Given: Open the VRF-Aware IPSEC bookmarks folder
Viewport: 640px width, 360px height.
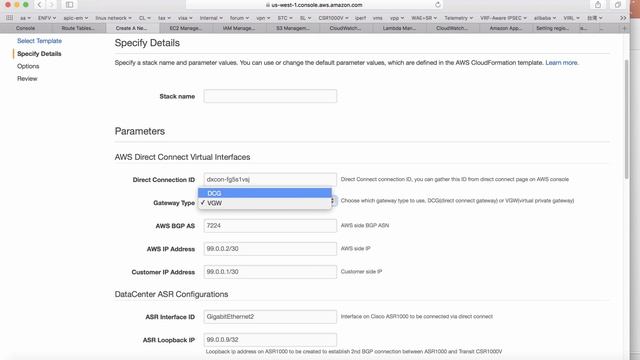Looking at the screenshot, I should pyautogui.click(x=503, y=18).
